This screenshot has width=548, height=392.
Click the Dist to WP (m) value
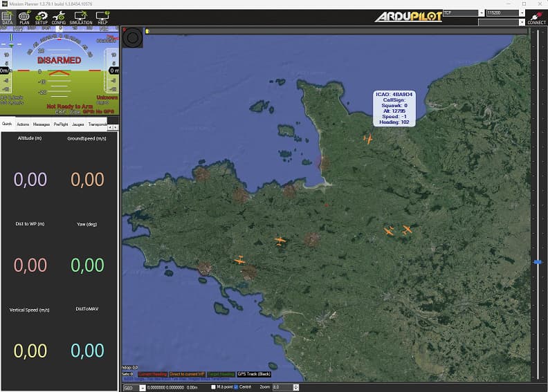tap(30, 265)
